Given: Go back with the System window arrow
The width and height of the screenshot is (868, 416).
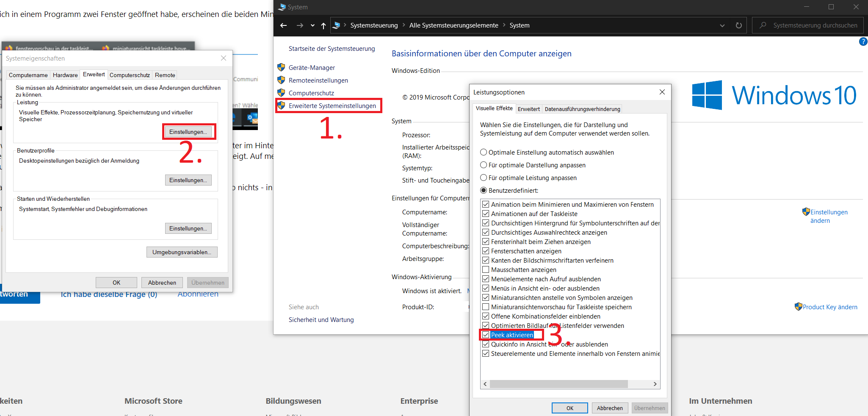Looking at the screenshot, I should (283, 25).
